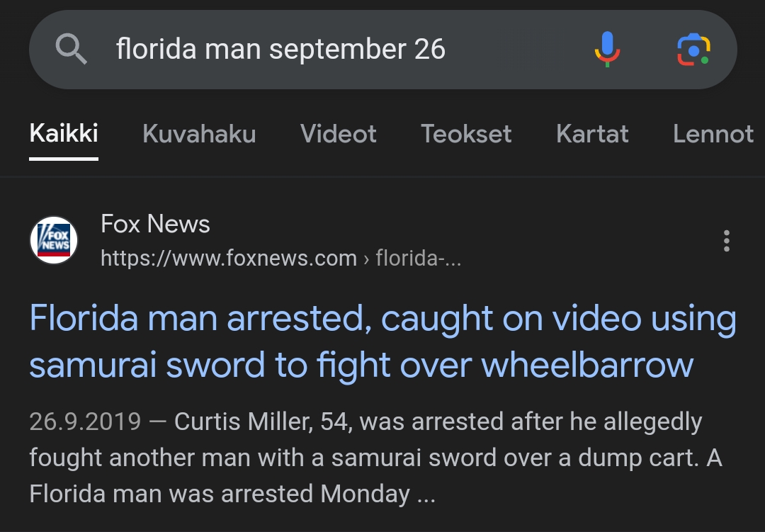The height and width of the screenshot is (532, 765).
Task: Click empty search bar space before the microphone
Action: [517, 50]
